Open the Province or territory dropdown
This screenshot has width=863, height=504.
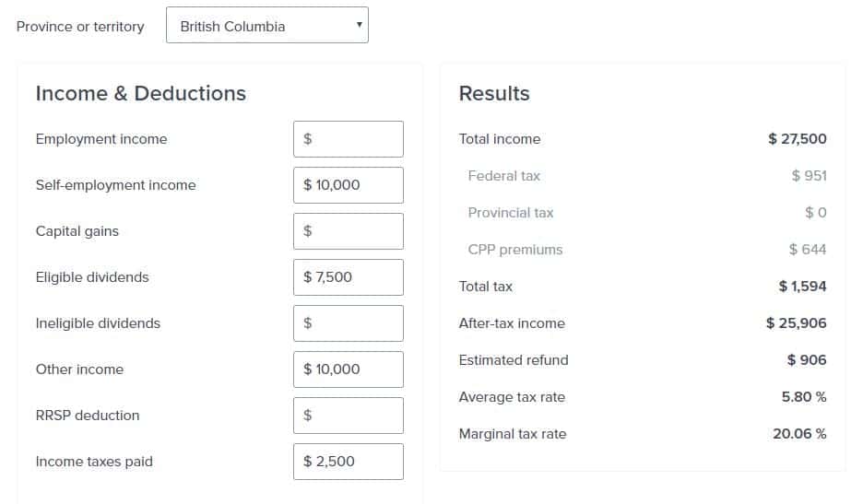pos(267,25)
